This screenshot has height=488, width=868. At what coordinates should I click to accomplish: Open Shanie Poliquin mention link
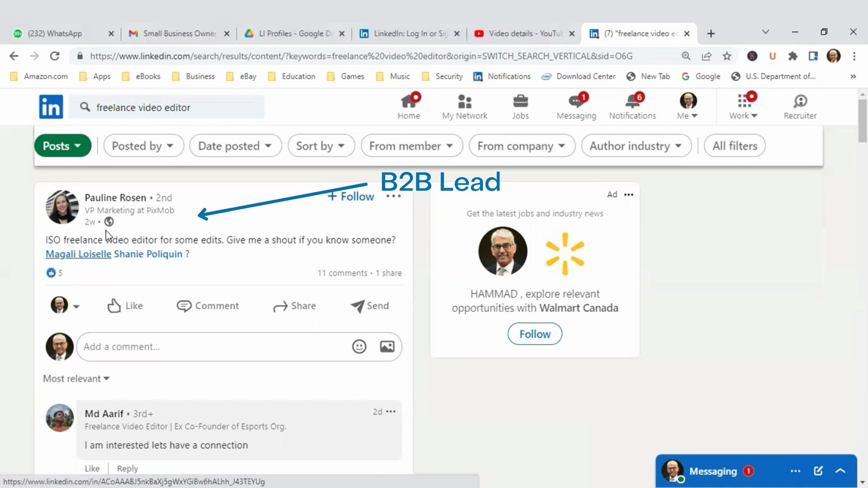click(x=148, y=254)
